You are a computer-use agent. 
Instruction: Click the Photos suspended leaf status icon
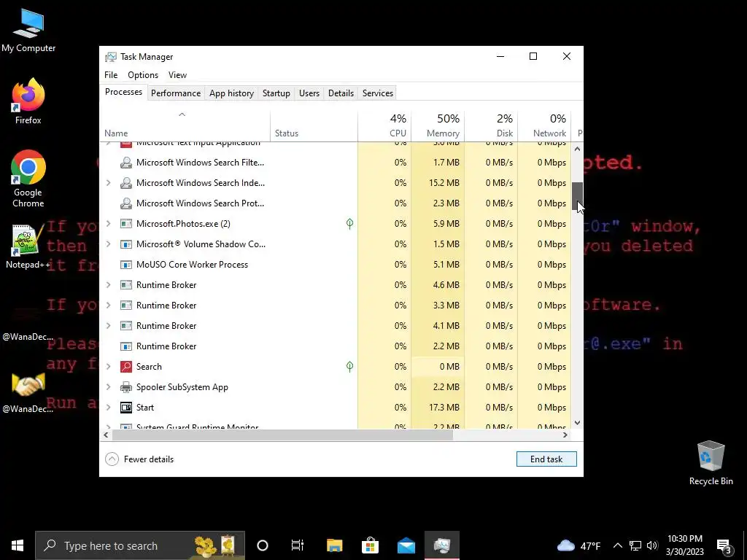349,224
